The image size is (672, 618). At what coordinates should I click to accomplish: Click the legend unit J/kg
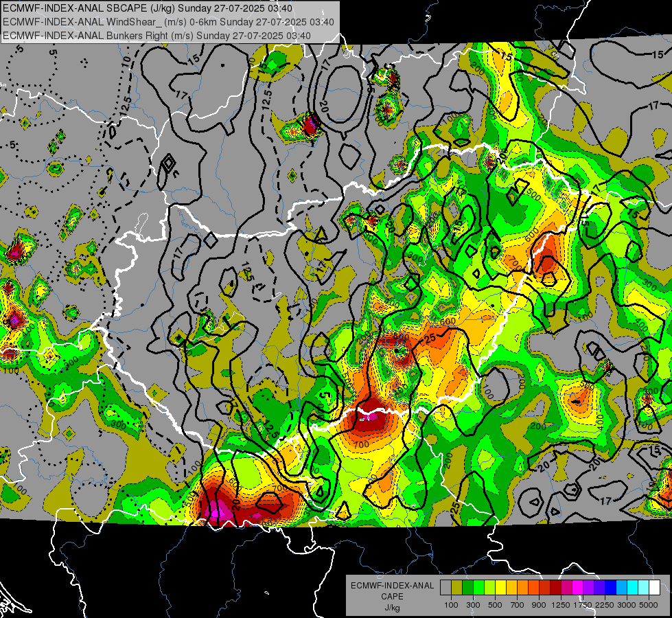point(392,608)
